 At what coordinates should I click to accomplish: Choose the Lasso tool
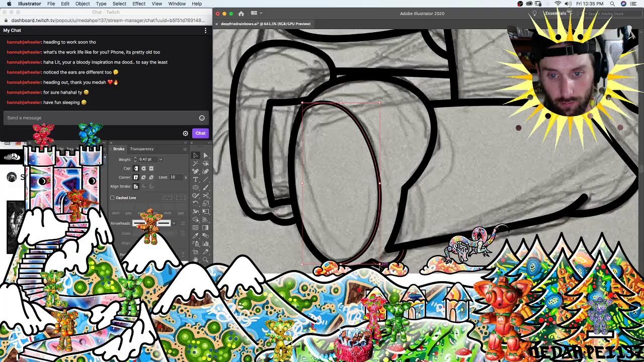click(206, 163)
